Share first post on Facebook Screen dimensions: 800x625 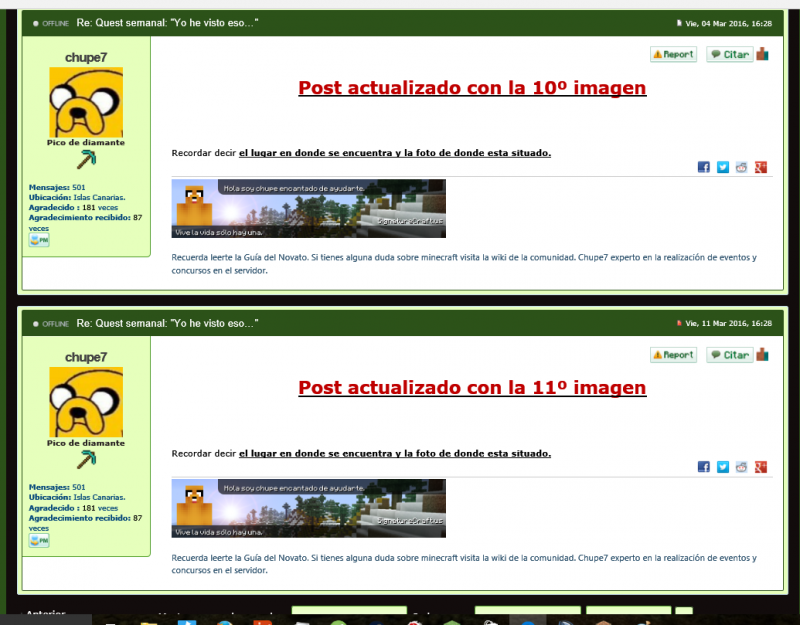(704, 167)
